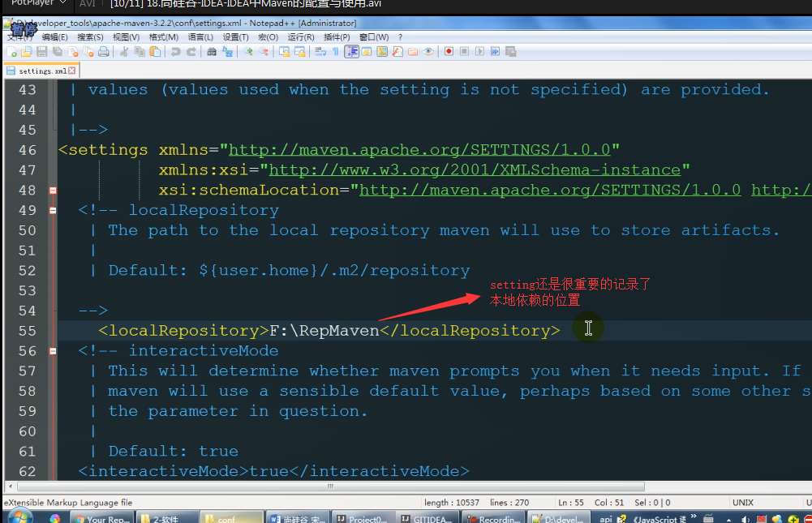Click the Save All toolbar icon
The width and height of the screenshot is (812, 523).
click(58, 52)
